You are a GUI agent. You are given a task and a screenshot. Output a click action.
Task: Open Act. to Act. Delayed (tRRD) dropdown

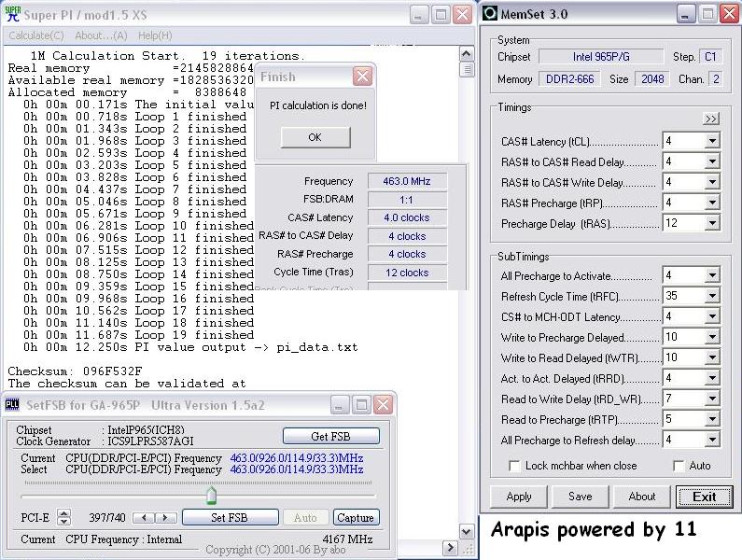(712, 378)
